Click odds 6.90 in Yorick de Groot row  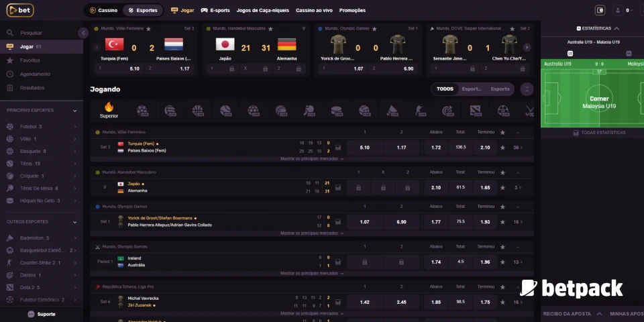tap(401, 221)
